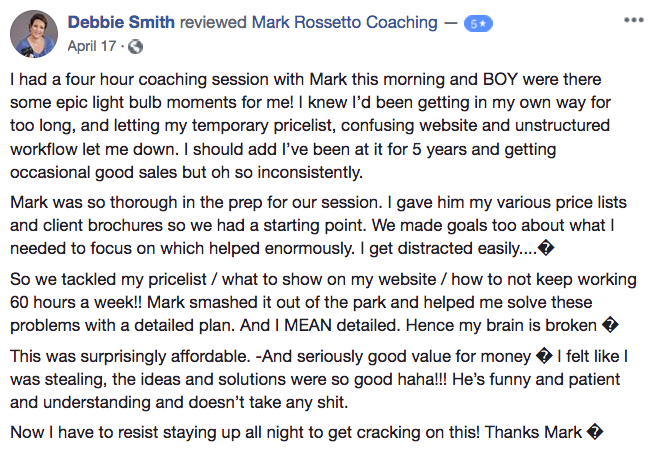Open the three-dot post options menu
Screen dimensions: 650x454
point(633,20)
